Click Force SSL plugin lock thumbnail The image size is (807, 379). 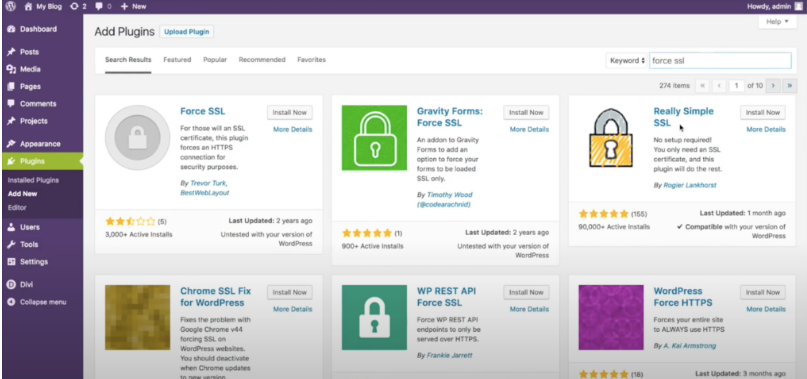(137, 137)
